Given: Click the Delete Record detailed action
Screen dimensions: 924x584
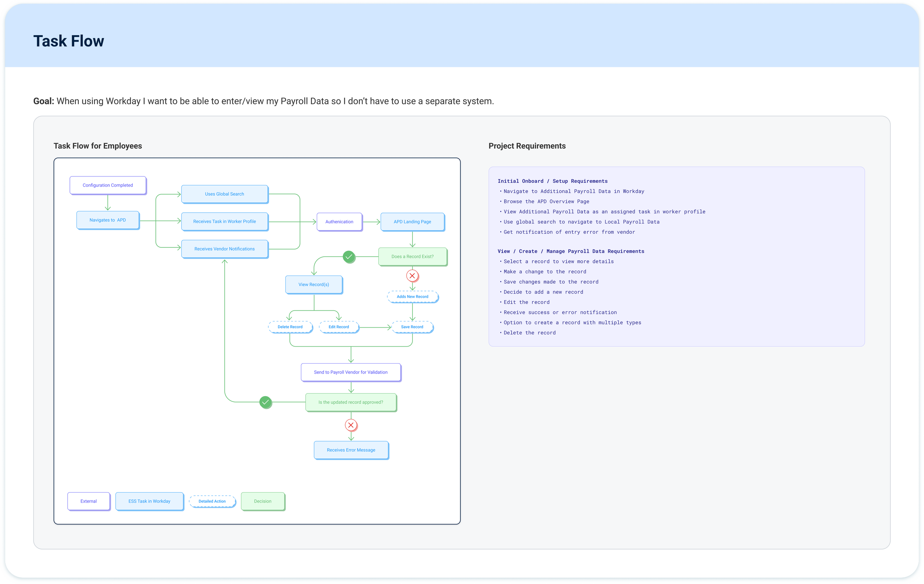Looking at the screenshot, I should (290, 327).
